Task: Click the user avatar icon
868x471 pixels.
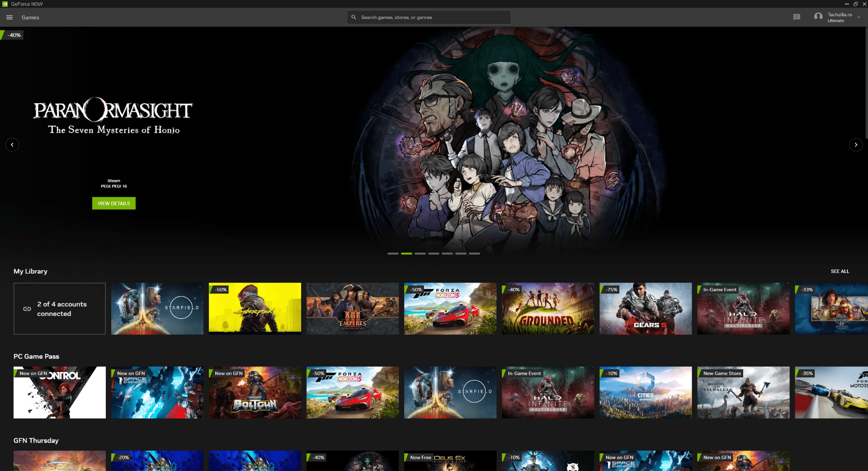Action: [818, 17]
